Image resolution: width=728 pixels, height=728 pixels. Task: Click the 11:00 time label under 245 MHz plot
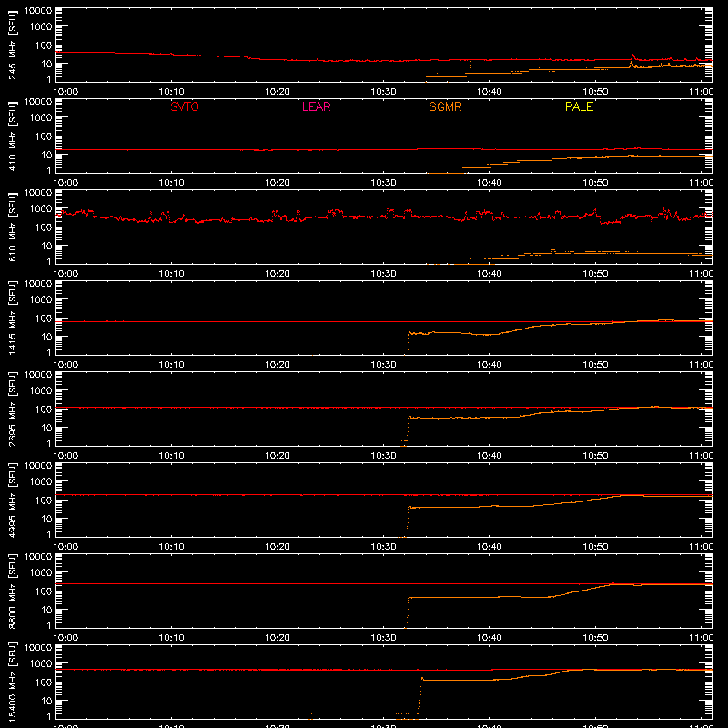(701, 92)
